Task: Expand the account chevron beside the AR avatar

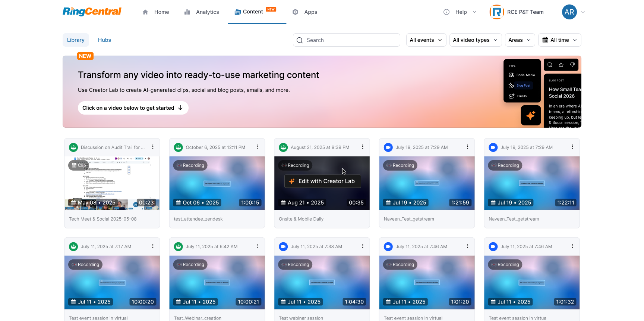Action: coord(583,12)
